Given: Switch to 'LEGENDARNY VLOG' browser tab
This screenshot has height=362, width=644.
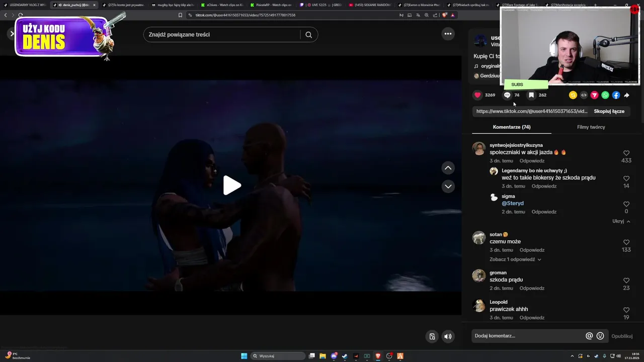Looking at the screenshot, I should 25,5.
